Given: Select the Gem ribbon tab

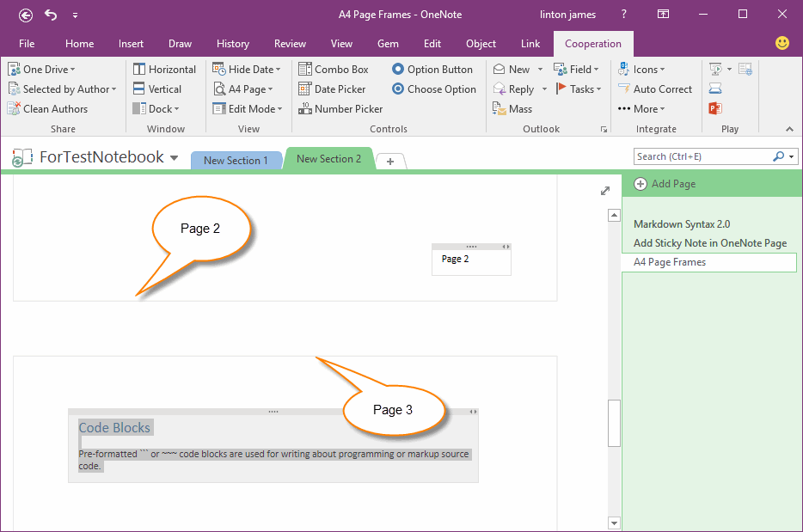Looking at the screenshot, I should (389, 44).
